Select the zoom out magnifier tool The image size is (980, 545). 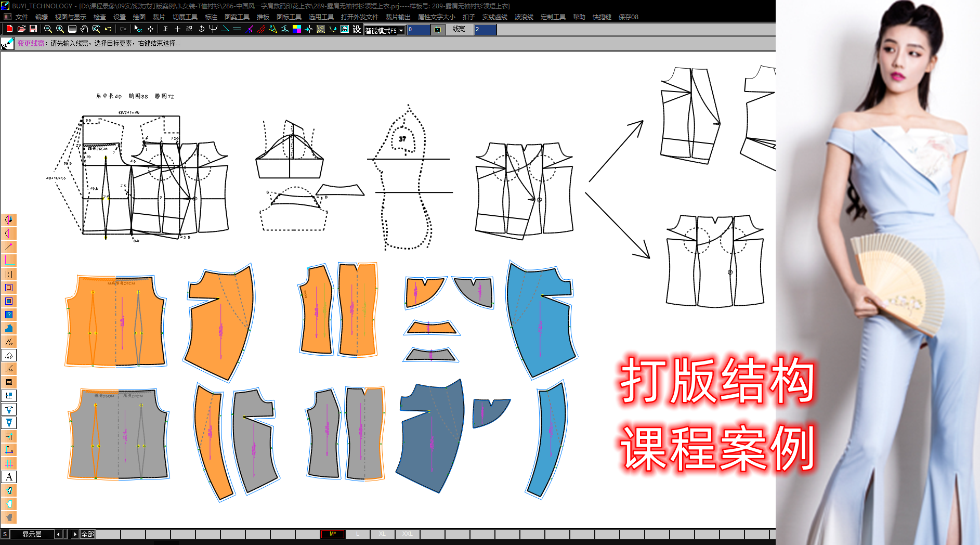pos(47,29)
